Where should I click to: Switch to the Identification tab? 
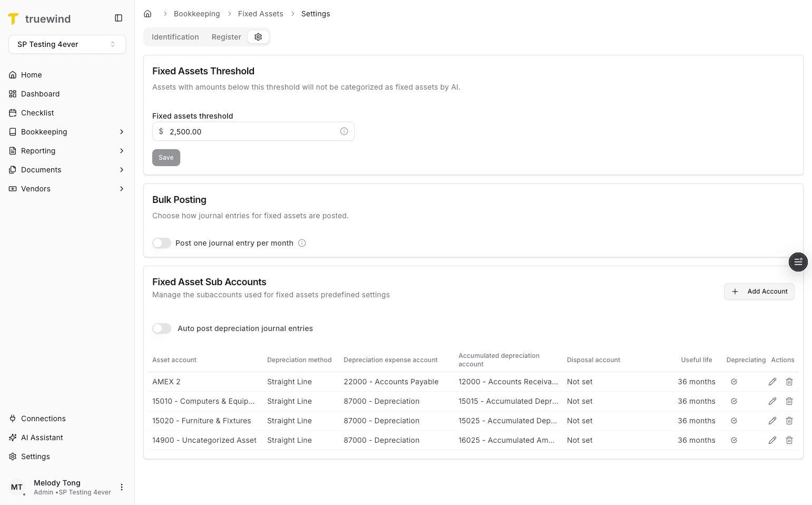point(175,36)
